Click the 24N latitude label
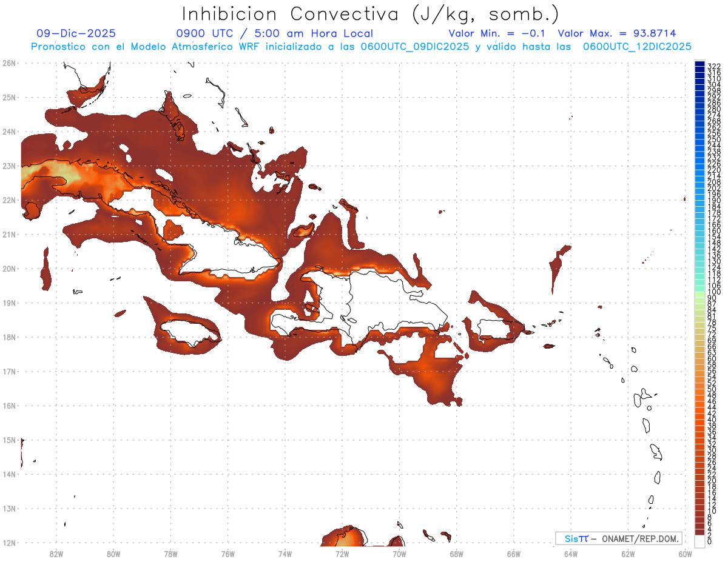Image resolution: width=728 pixels, height=562 pixels. (9, 132)
